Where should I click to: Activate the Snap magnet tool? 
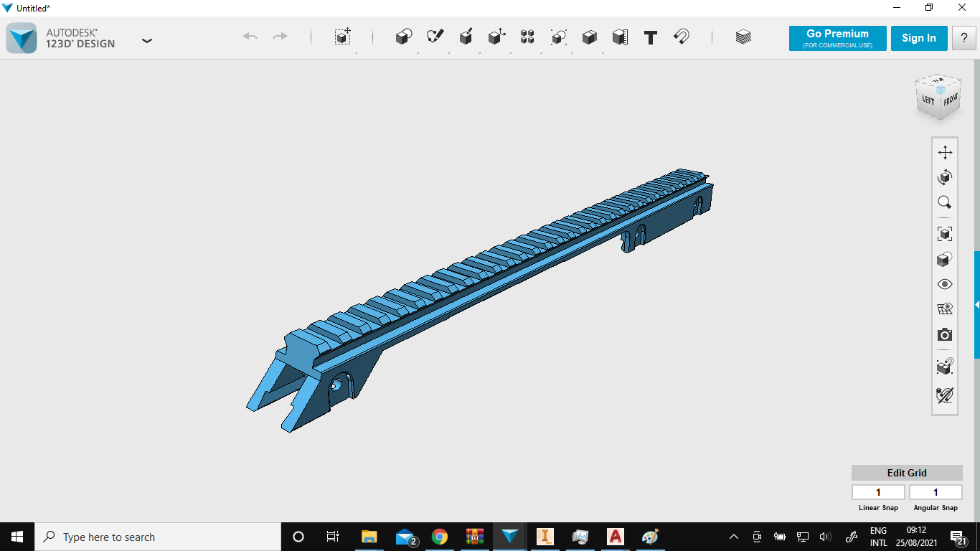tap(682, 37)
